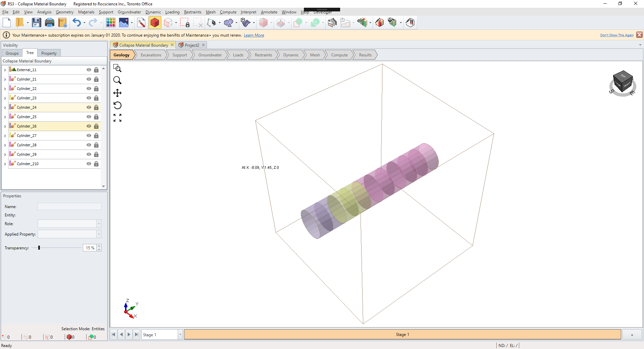The width and height of the screenshot is (644, 349).
Task: Toggle the lock on Cylinder_25
Action: 96,117
